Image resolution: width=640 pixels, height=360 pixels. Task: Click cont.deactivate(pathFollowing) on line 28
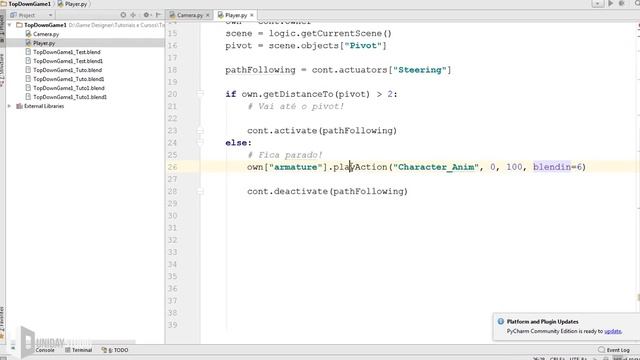coord(327,191)
